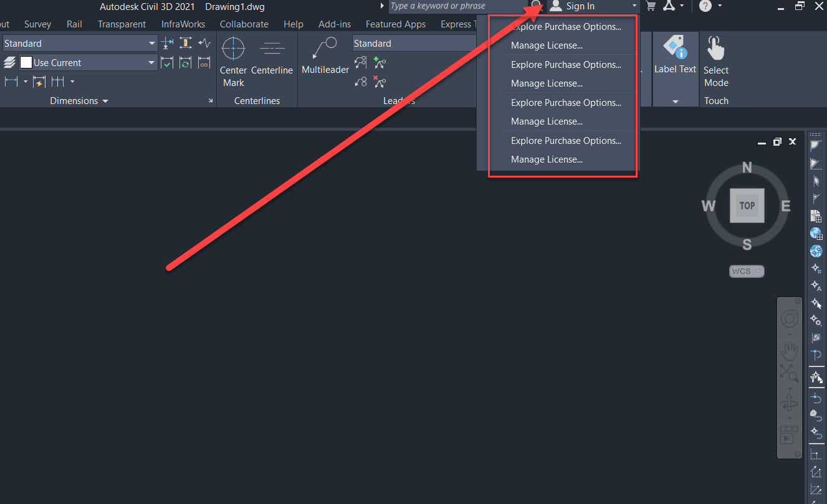Click the dimension Inspect checkmark icon
The width and height of the screenshot is (827, 504).
tap(167, 62)
